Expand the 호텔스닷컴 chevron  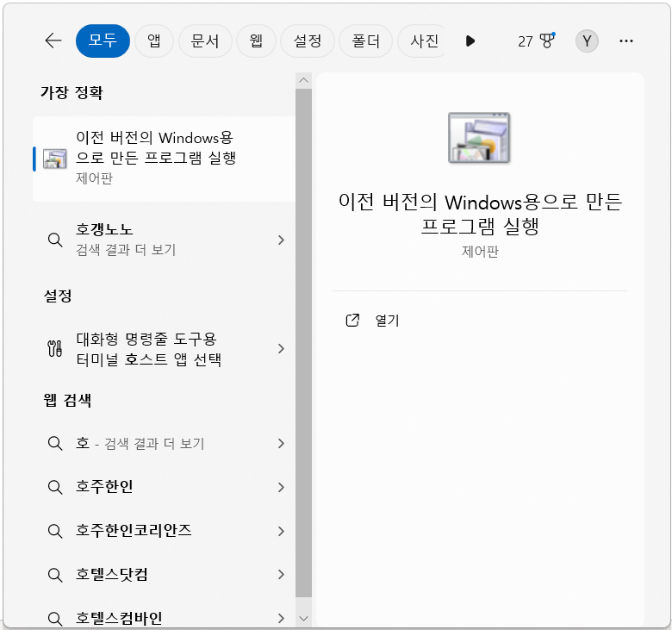[x=281, y=575]
